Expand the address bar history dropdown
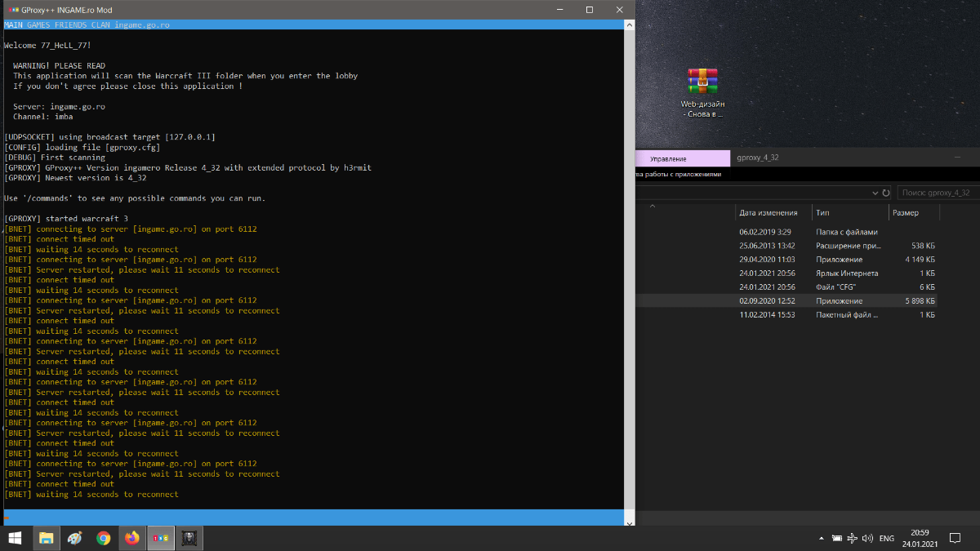This screenshot has height=551, width=980. pos(875,193)
